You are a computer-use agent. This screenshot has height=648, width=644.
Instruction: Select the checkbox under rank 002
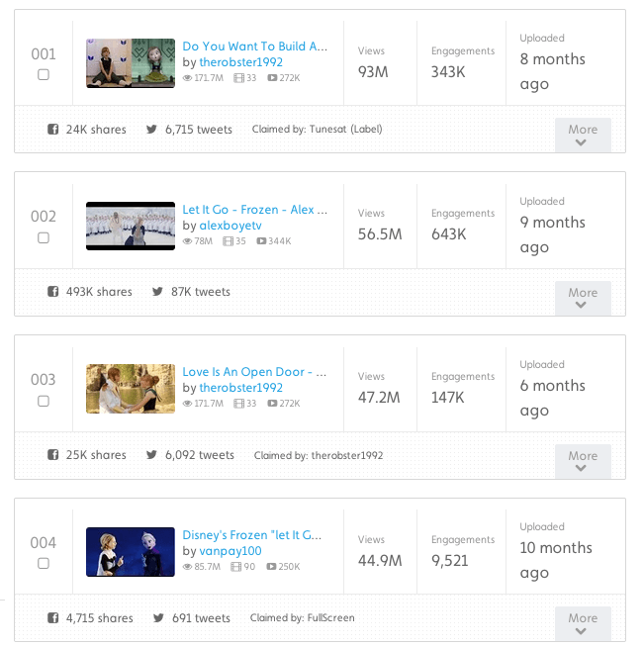tap(44, 238)
